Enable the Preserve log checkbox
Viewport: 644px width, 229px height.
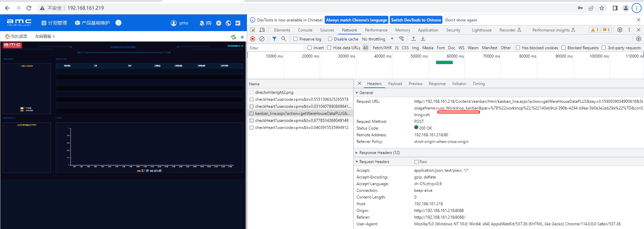pyautogui.click(x=296, y=39)
